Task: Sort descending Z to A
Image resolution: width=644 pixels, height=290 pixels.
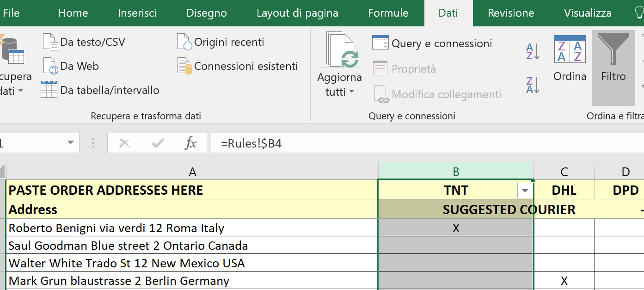Action: [x=533, y=85]
